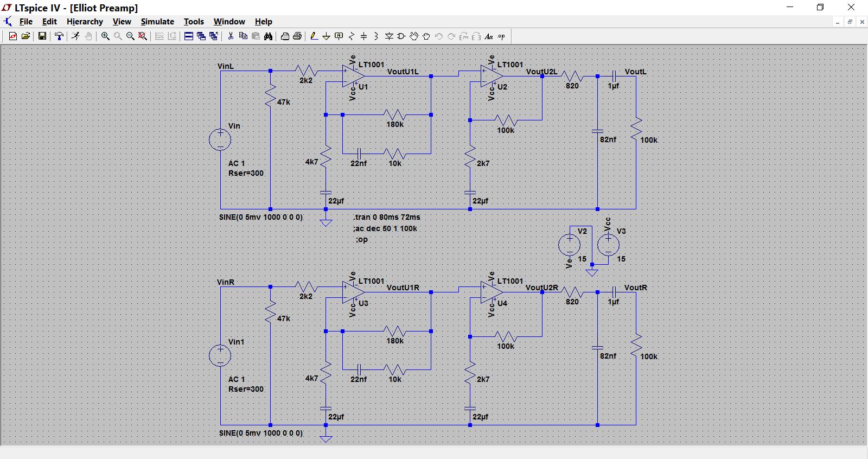
Task: Click the schematic icon left of File menu
Action: click(x=8, y=22)
